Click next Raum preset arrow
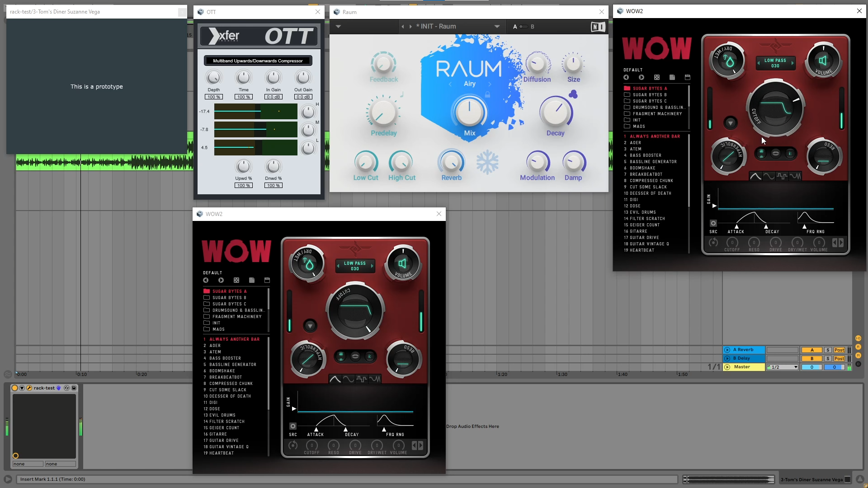Image resolution: width=868 pixels, height=488 pixels. (x=410, y=27)
